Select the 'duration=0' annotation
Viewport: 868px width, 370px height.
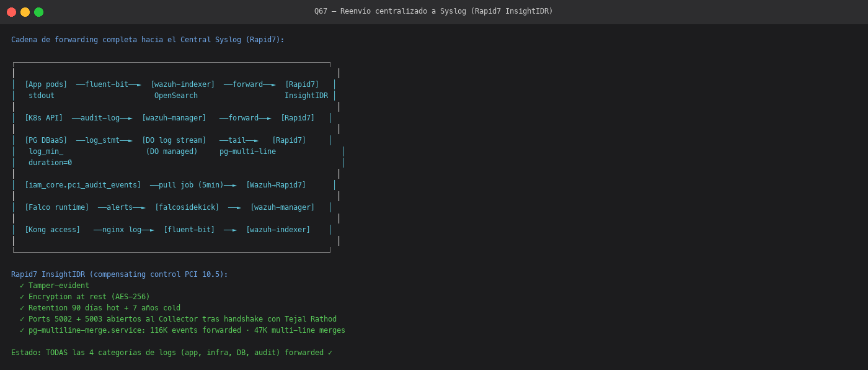click(x=50, y=163)
